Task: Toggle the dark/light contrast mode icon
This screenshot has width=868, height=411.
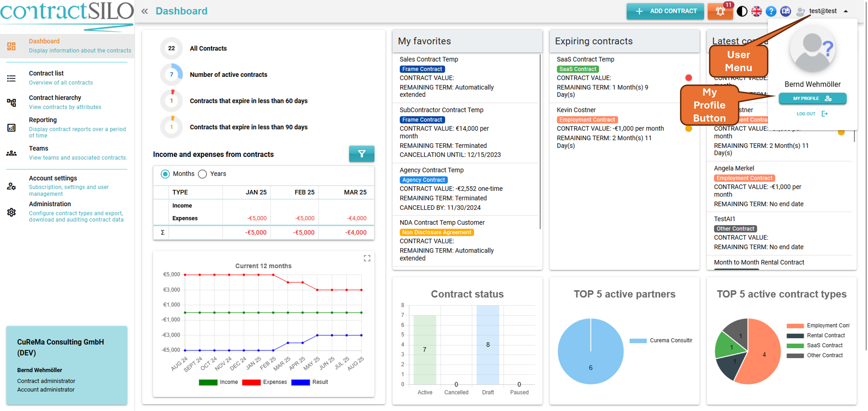Action: 742,11
